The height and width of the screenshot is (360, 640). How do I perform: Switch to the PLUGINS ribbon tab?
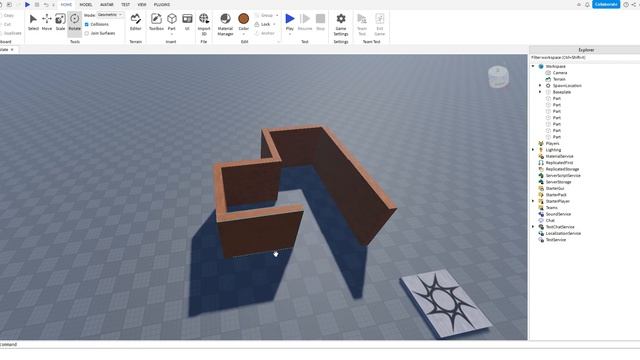(x=162, y=4)
